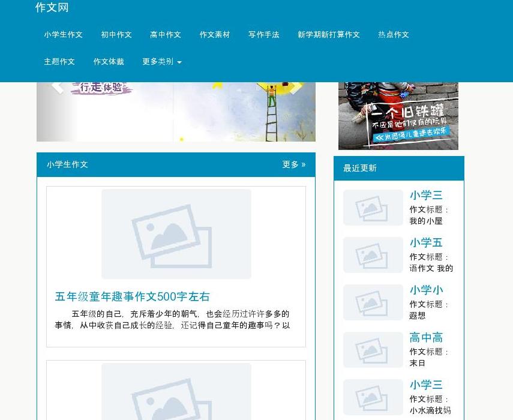
Task: Select 高中作文 navigation item
Action: (165, 35)
